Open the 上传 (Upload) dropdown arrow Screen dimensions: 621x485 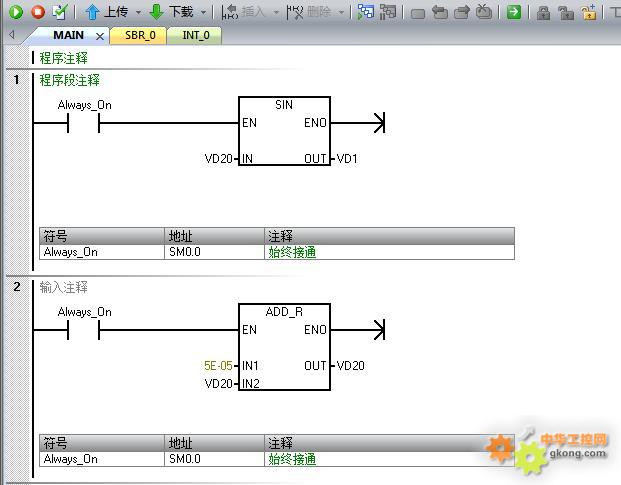click(x=138, y=12)
